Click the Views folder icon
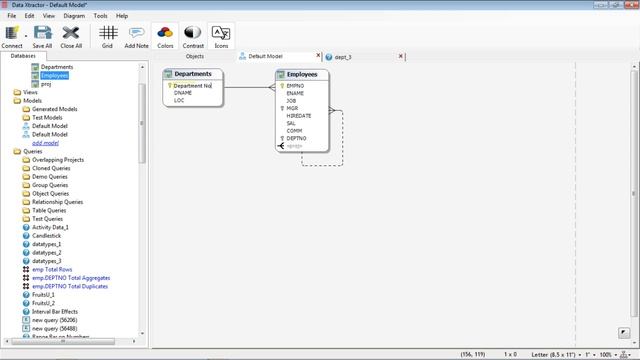 [x=17, y=92]
